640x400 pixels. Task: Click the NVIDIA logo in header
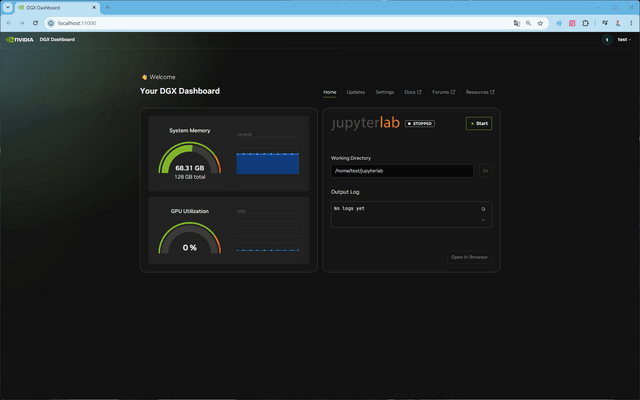[20, 40]
